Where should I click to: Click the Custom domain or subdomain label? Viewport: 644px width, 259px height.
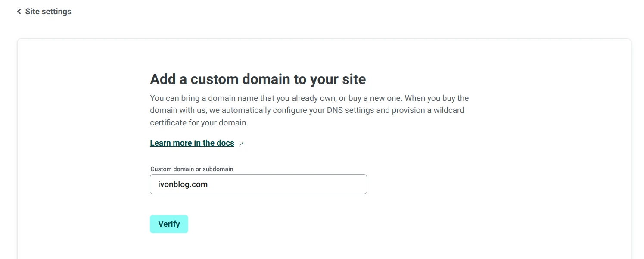192,169
